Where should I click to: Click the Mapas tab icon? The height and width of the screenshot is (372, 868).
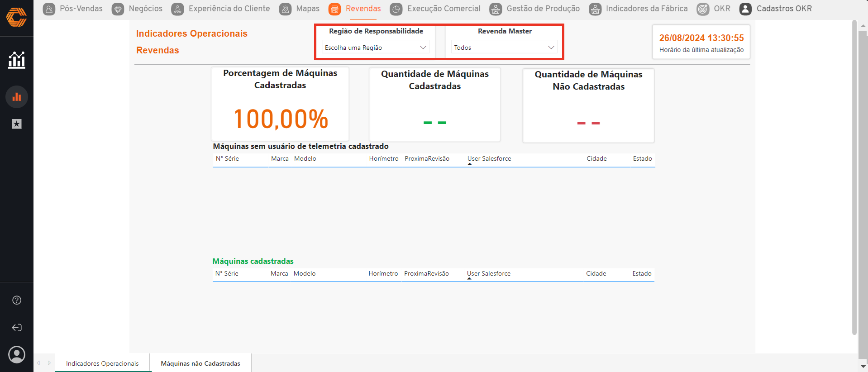pyautogui.click(x=285, y=9)
